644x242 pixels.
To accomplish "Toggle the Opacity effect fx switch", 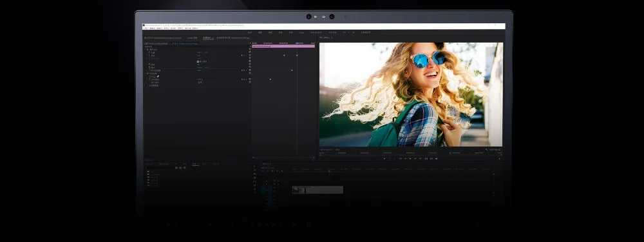I will tap(148, 74).
